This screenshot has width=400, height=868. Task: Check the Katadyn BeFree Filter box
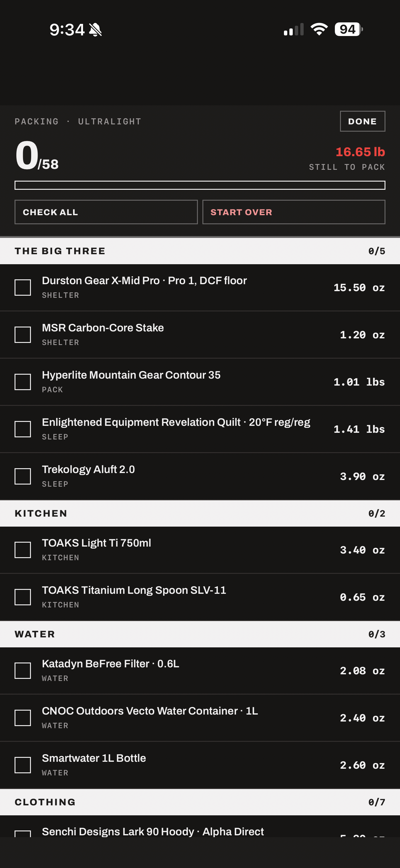tap(23, 671)
